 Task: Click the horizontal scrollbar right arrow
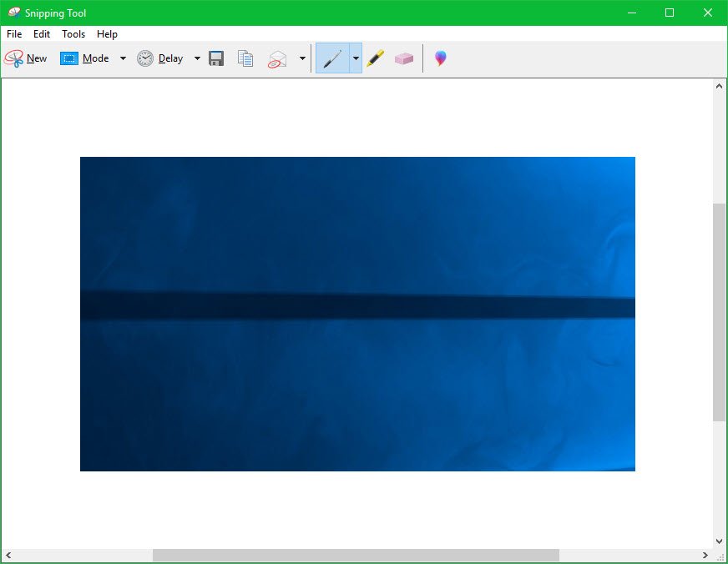point(705,556)
